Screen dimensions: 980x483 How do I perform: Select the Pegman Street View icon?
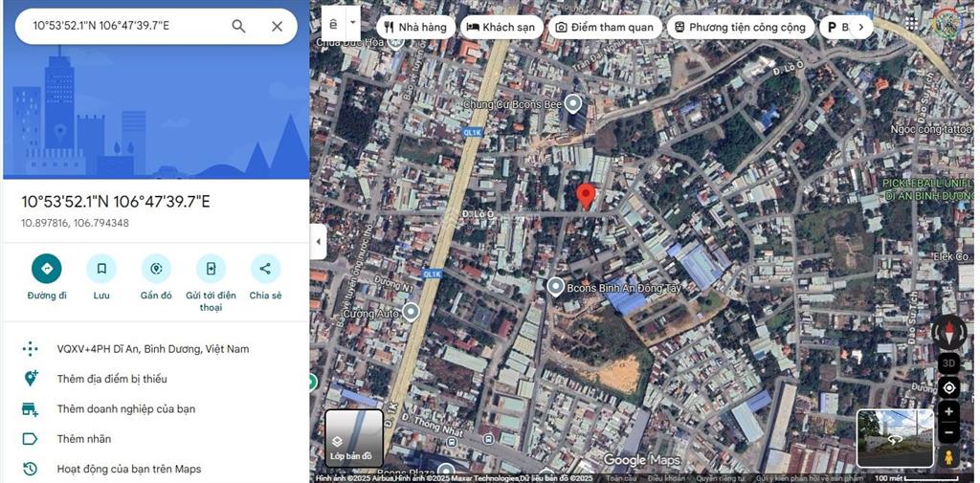(x=948, y=457)
